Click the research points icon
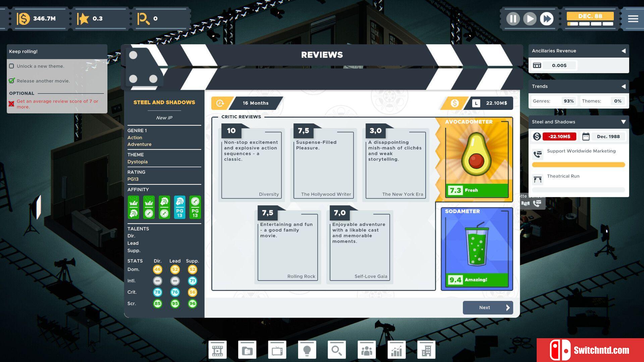644x362 pixels. tap(143, 18)
